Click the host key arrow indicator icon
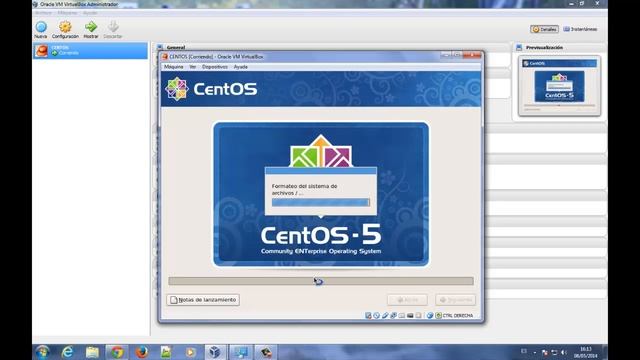This screenshot has height=360, width=640. click(438, 316)
